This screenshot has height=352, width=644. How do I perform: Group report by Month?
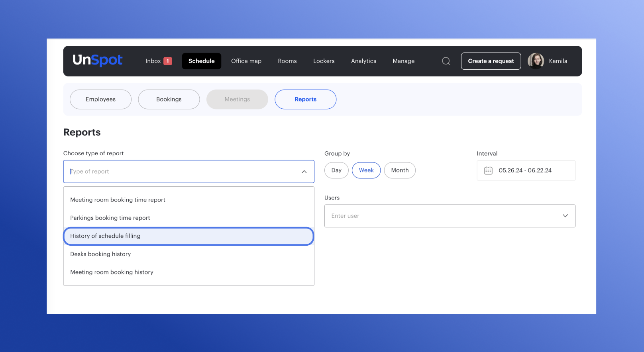click(400, 170)
